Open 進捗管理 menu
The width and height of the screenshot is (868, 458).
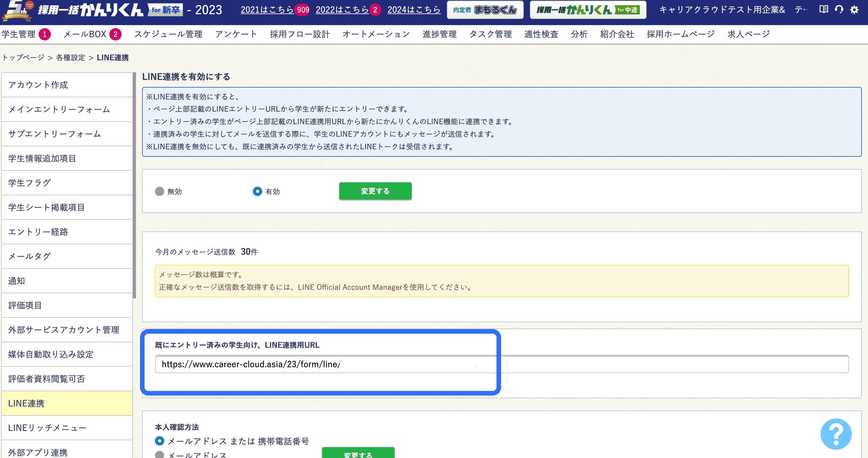pyautogui.click(x=440, y=34)
